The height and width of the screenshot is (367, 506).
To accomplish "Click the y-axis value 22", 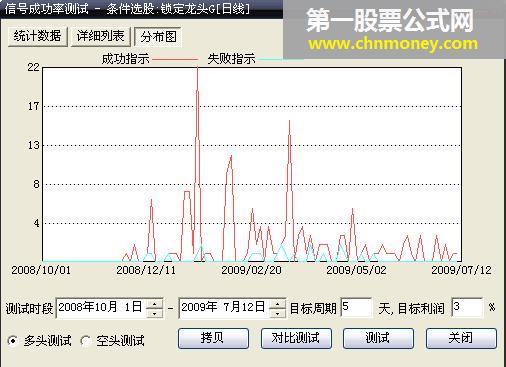I will click(x=33, y=68).
